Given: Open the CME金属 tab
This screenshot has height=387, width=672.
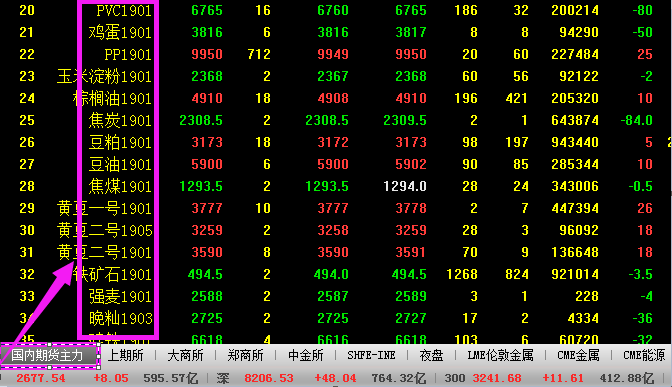Looking at the screenshot, I should coord(578,355).
